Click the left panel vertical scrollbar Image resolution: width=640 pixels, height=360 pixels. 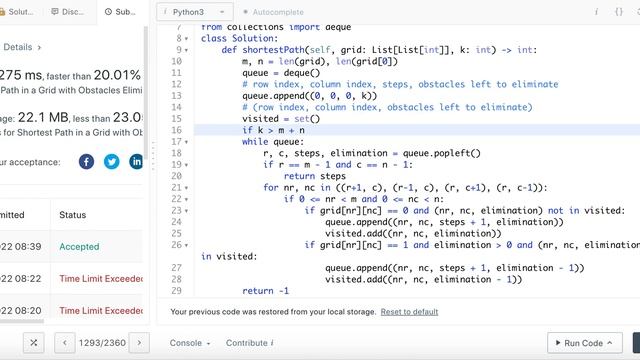pos(146,94)
